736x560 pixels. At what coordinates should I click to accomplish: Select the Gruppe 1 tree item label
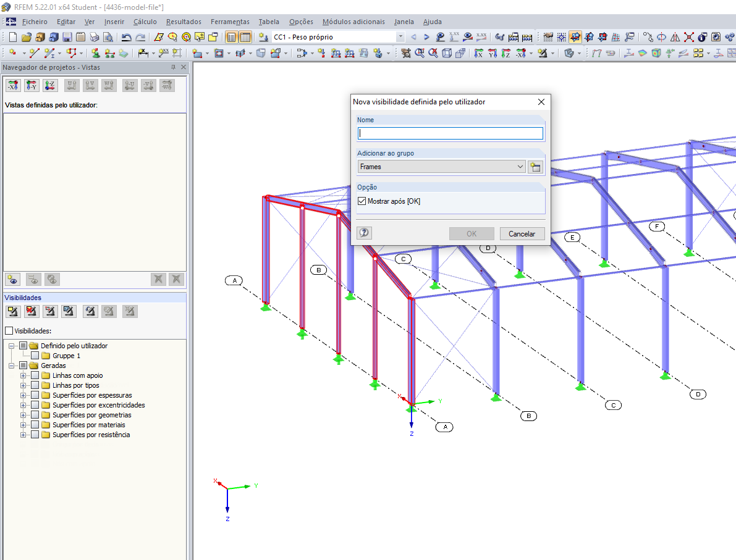point(66,356)
